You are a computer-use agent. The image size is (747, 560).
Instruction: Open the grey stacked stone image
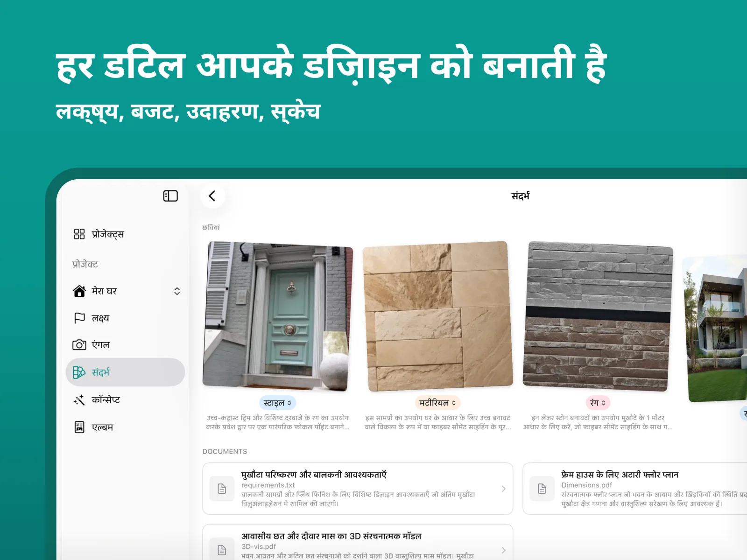(598, 316)
